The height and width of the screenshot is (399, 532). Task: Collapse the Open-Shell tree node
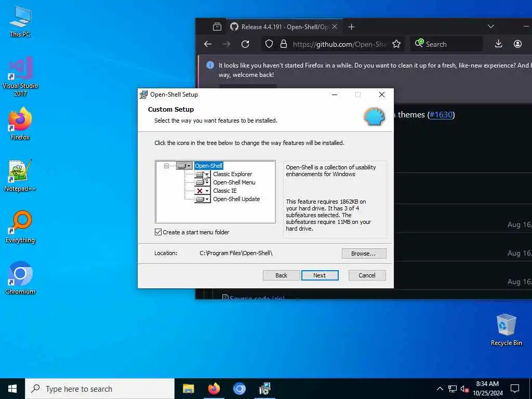166,166
